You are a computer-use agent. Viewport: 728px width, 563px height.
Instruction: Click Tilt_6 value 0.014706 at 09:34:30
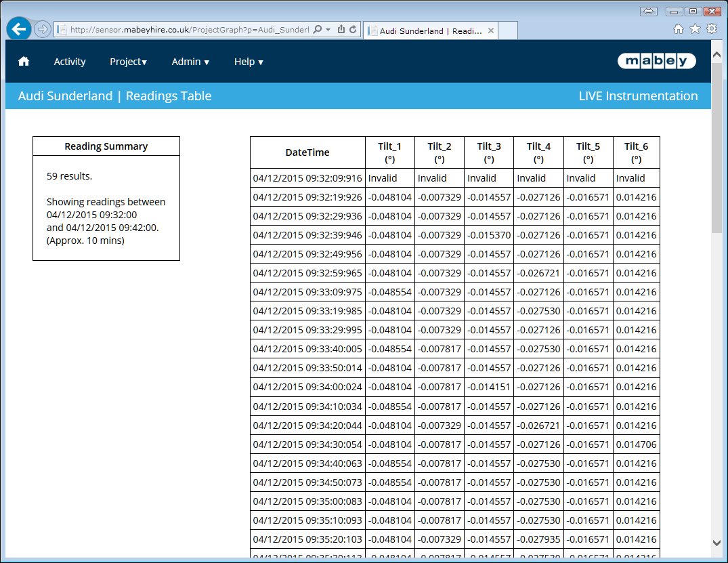[x=636, y=444]
